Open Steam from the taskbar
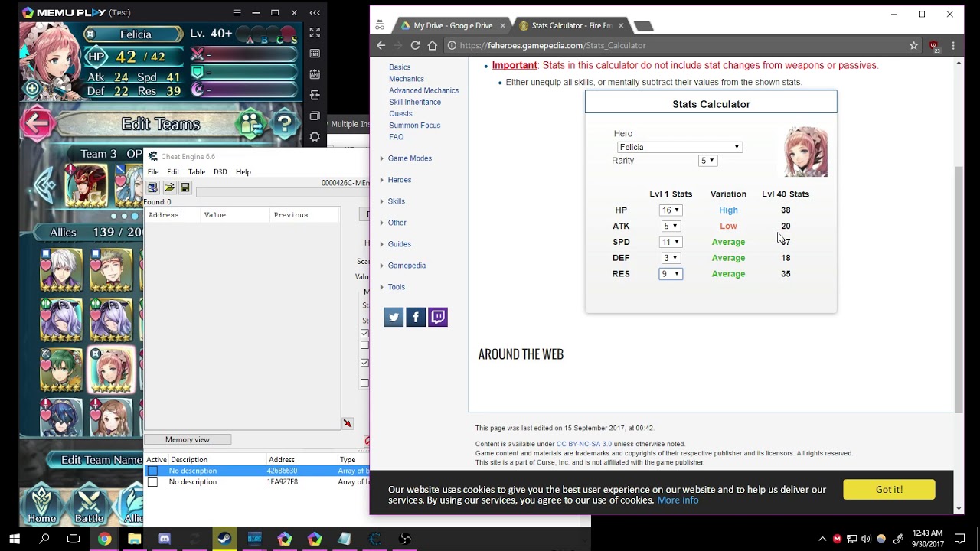The image size is (980, 551). (x=224, y=539)
